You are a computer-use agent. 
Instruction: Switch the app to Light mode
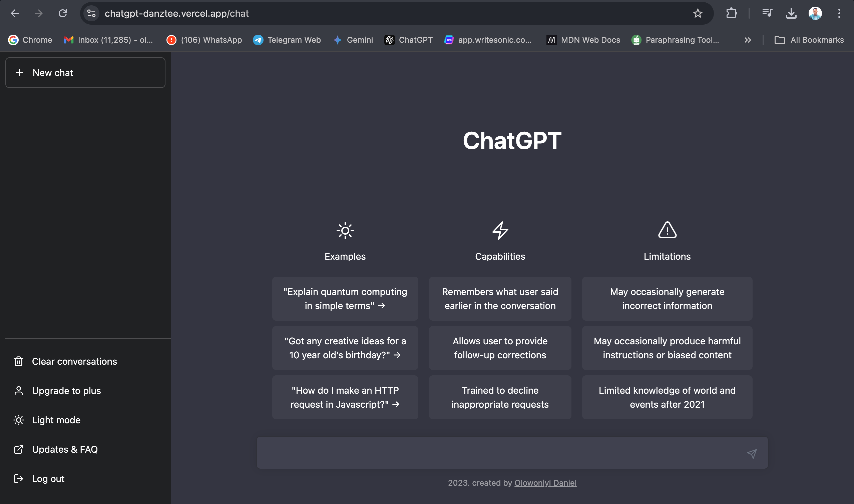56,420
